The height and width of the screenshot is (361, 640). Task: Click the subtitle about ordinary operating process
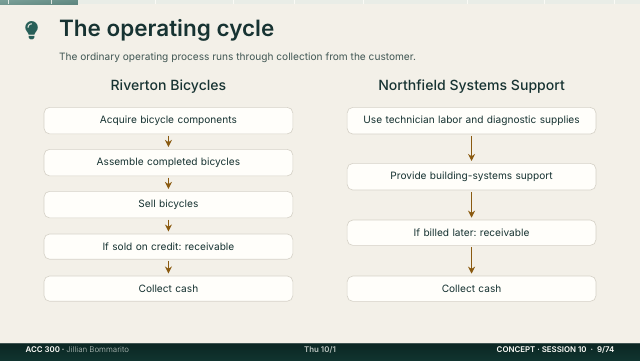[237, 56]
